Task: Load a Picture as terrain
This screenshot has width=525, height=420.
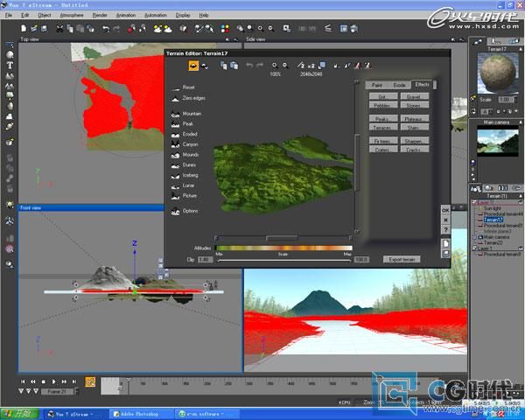Action: pos(184,196)
